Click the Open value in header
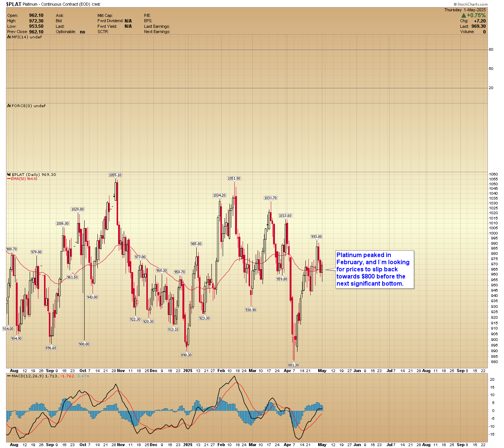The height and width of the screenshot is (448, 504). click(36, 15)
